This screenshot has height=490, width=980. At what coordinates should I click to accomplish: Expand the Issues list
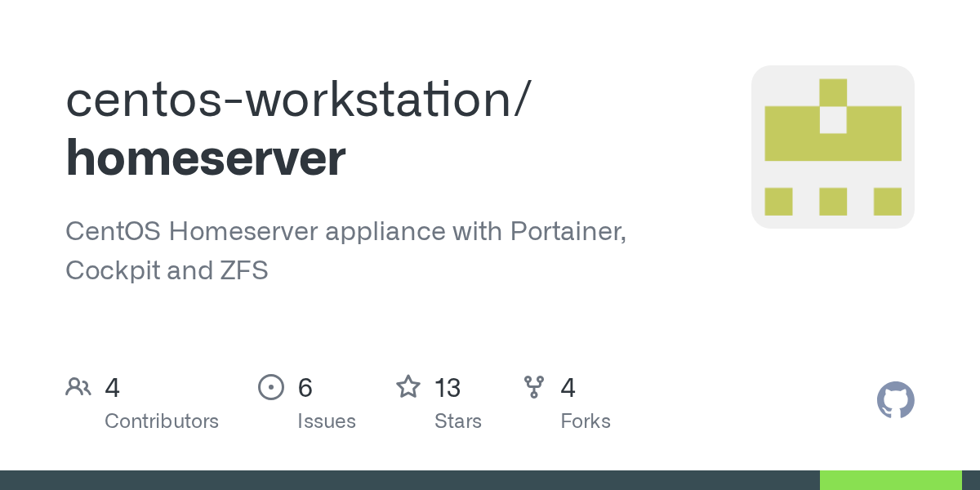pos(327,421)
